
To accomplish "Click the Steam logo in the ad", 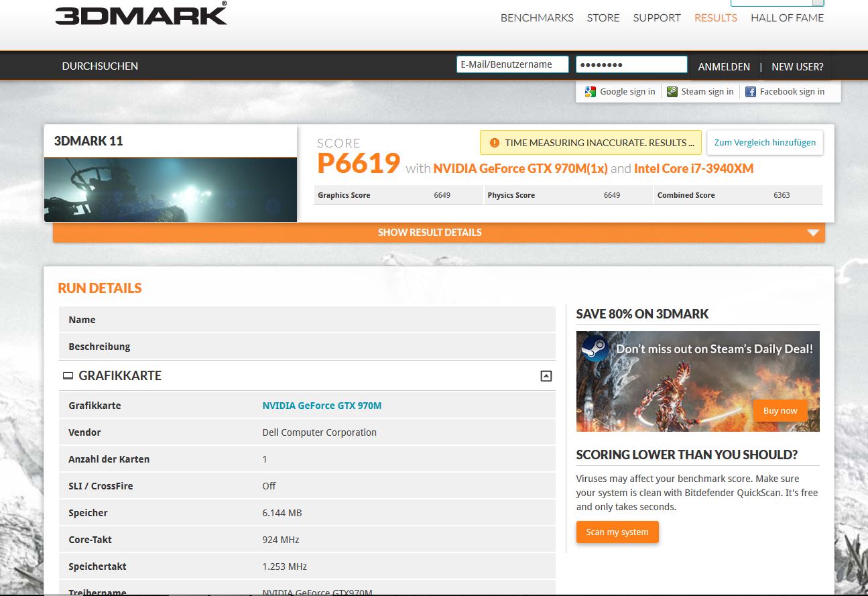I will click(595, 349).
